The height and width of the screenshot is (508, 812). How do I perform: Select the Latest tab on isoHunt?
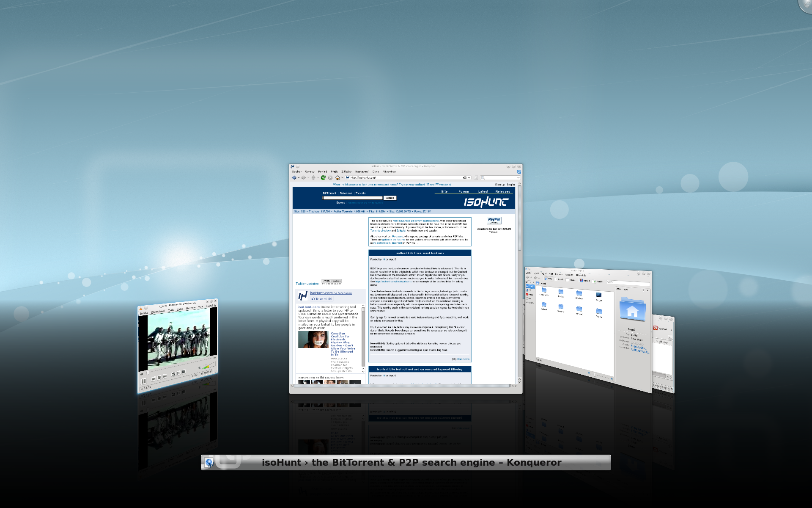[483, 191]
